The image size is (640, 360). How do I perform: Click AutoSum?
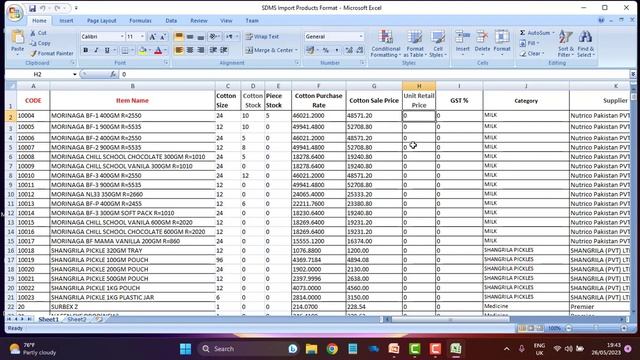(536, 33)
